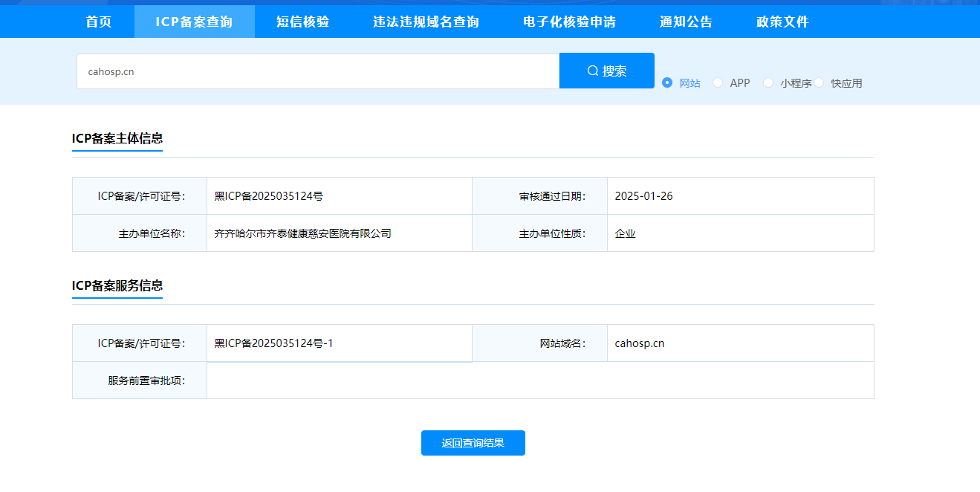This screenshot has width=980, height=492.
Task: Click the 审核通过日期 label
Action: [553, 196]
